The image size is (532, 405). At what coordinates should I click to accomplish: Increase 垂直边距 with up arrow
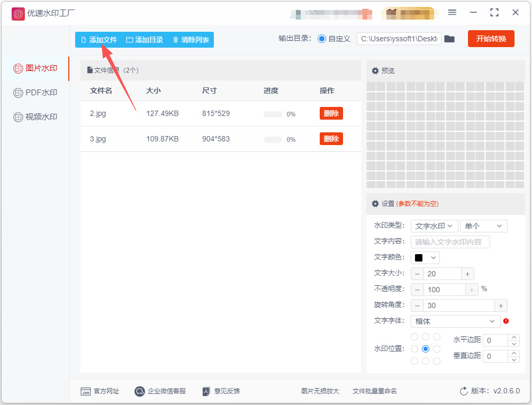(513, 353)
